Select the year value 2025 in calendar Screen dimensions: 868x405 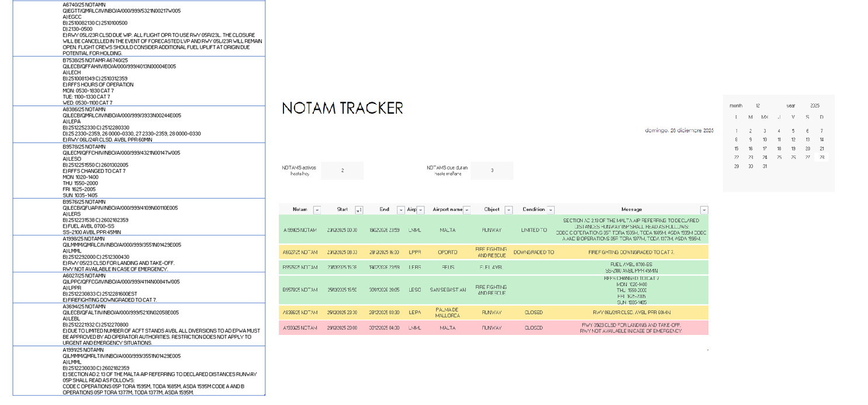(814, 106)
